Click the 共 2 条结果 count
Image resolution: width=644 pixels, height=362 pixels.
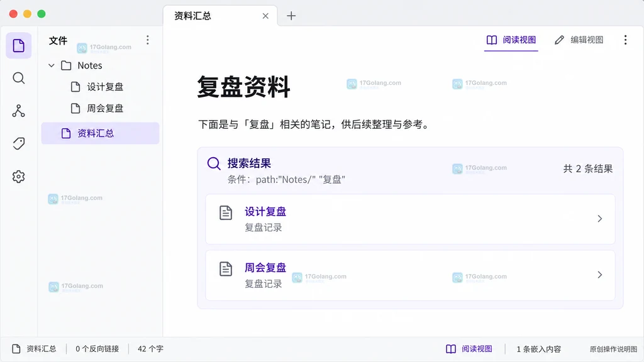(x=588, y=168)
